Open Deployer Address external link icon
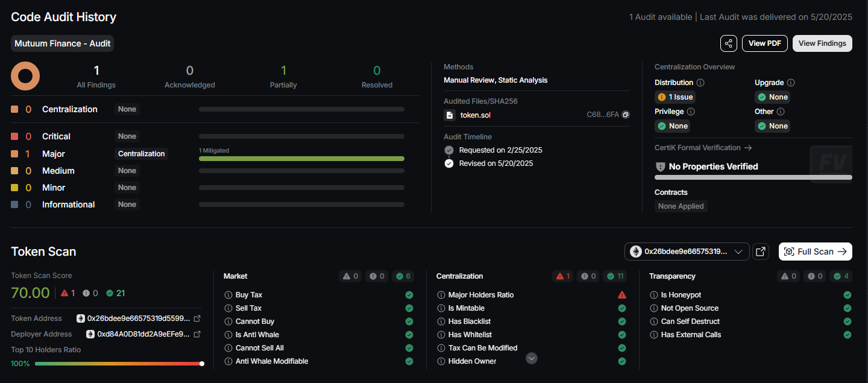 [x=197, y=334]
